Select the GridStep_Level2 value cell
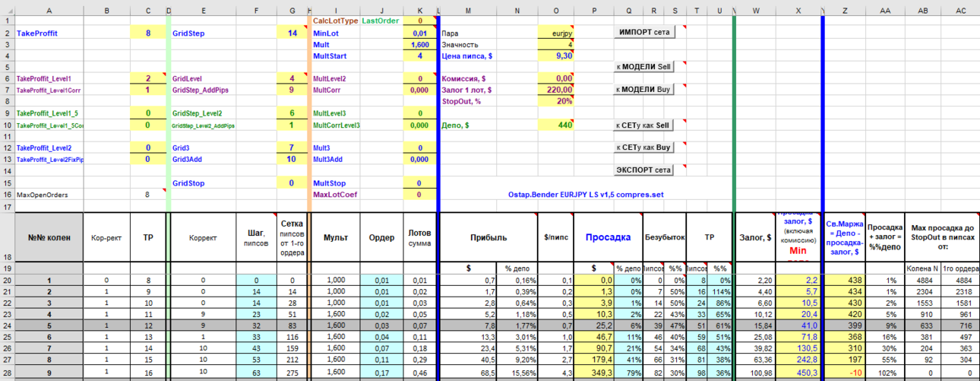The width and height of the screenshot is (980, 381). tap(292, 113)
